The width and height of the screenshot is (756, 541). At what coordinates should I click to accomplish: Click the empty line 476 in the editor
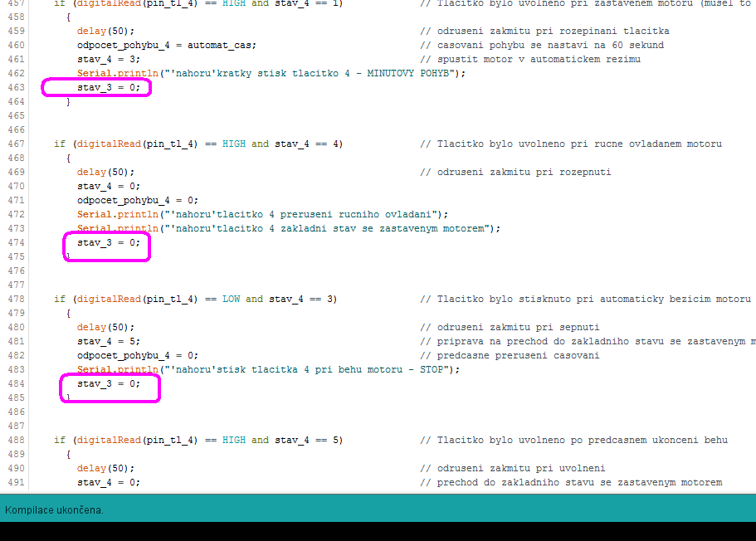point(332,270)
